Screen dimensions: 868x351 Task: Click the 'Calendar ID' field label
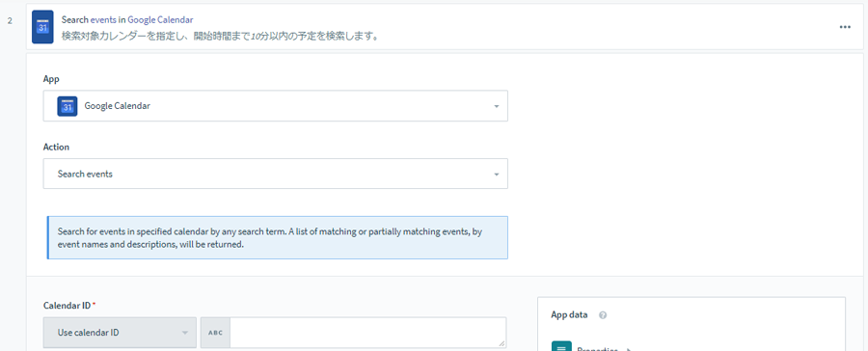pyautogui.click(x=68, y=305)
